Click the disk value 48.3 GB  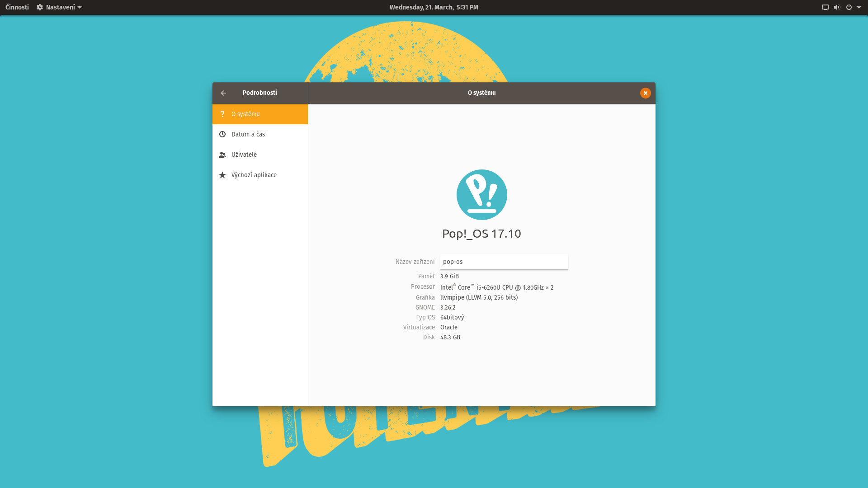pos(450,337)
